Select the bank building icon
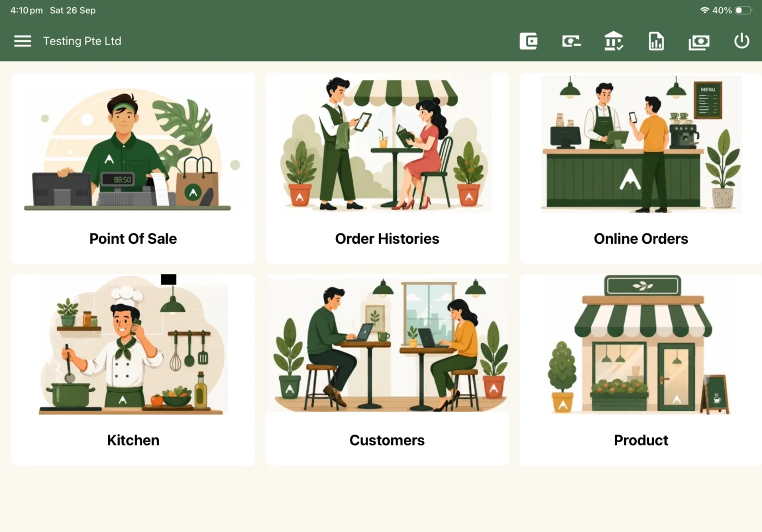762x532 pixels. click(613, 41)
